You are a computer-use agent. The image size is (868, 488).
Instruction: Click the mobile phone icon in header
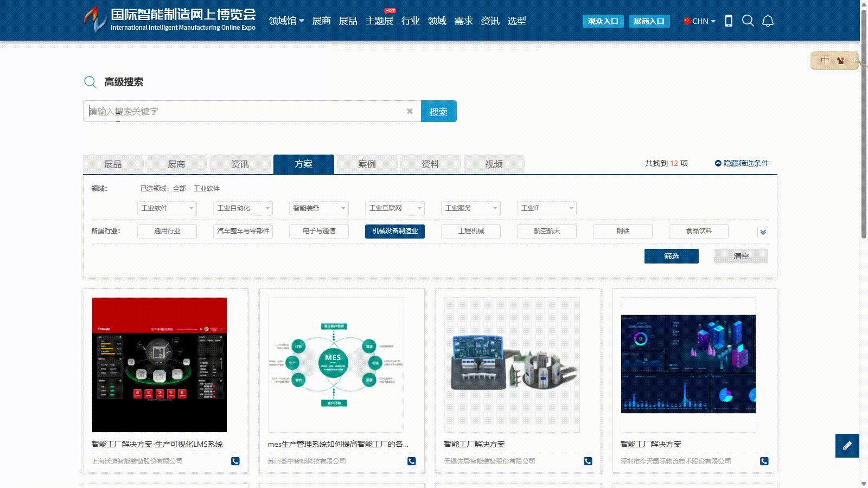(729, 21)
